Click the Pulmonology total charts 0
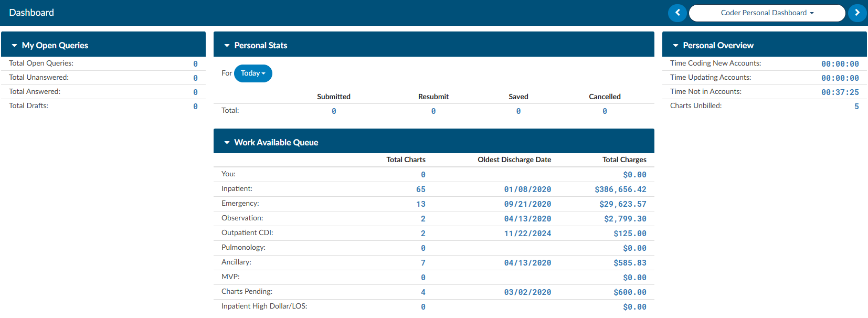868x318 pixels. pyautogui.click(x=423, y=248)
